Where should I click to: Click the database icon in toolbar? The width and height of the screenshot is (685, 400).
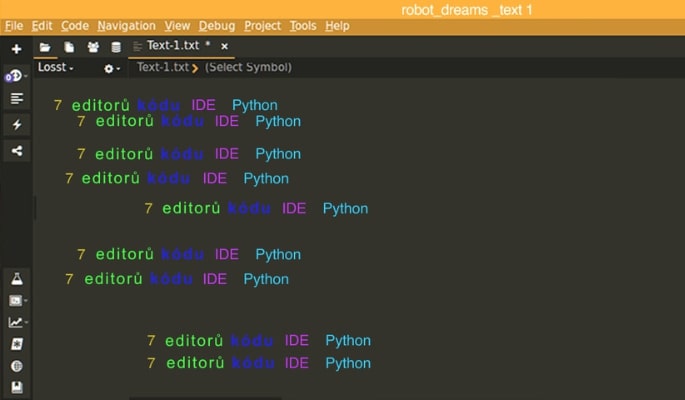click(x=116, y=47)
